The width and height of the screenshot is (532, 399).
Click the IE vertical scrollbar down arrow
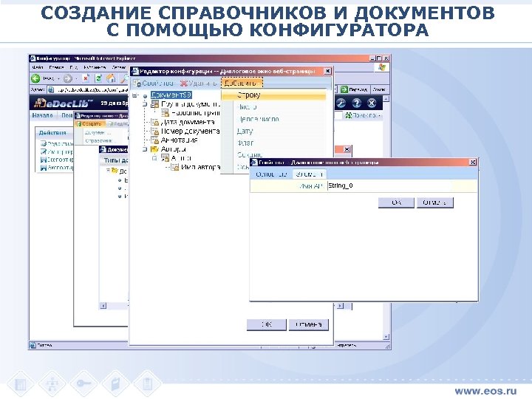click(x=386, y=337)
